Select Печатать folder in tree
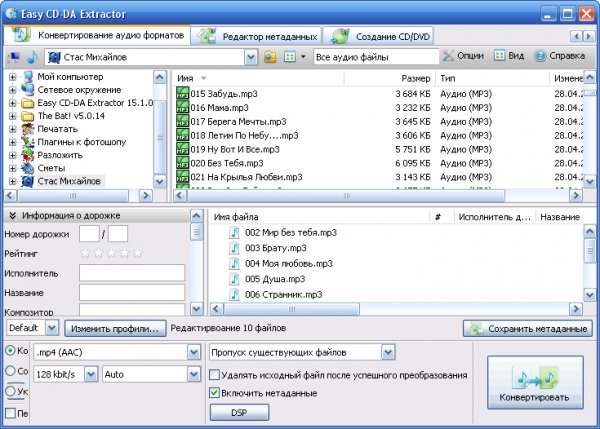This screenshot has width=600, height=429. coord(57,129)
